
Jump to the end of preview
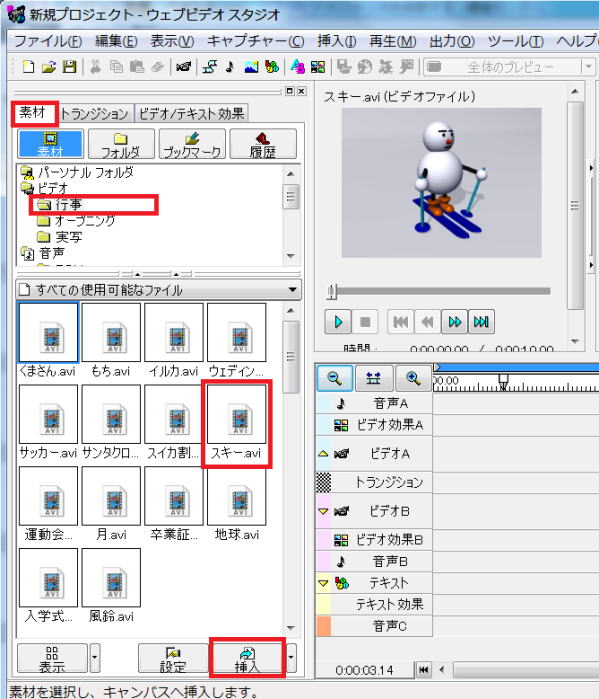point(481,322)
